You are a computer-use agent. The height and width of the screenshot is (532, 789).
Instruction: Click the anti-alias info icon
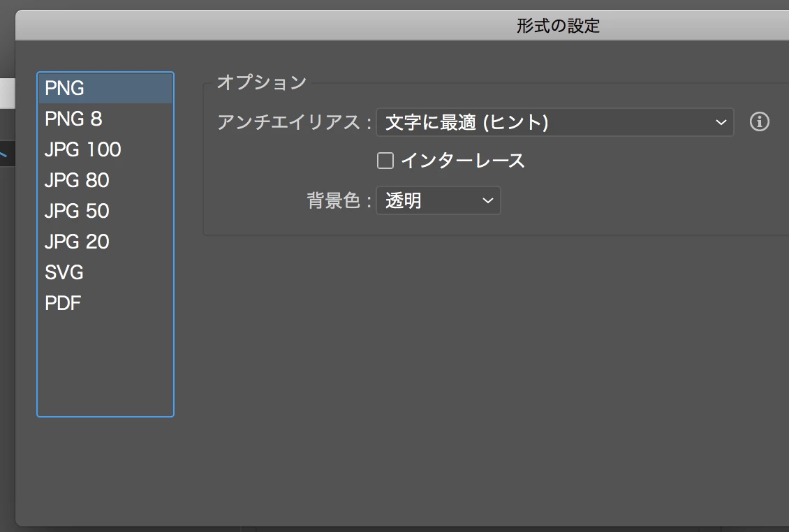click(759, 121)
